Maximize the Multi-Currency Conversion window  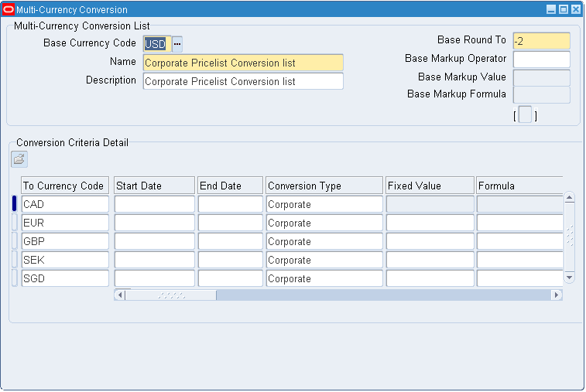(564, 9)
